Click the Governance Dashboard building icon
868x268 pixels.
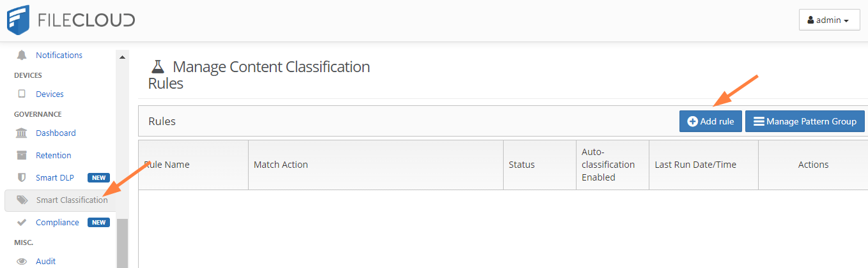(22, 133)
